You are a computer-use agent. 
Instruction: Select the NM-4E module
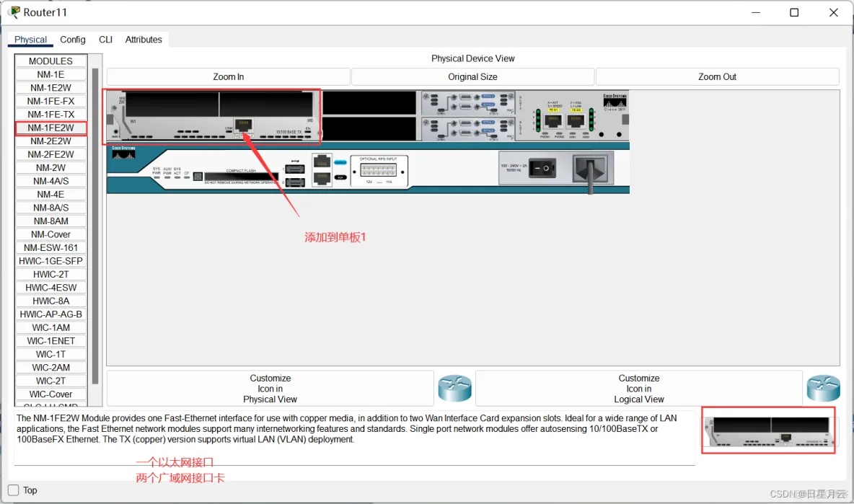coord(50,194)
